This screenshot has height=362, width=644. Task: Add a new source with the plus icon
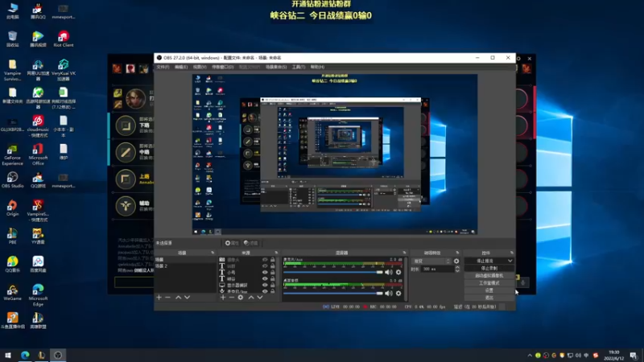(x=223, y=297)
